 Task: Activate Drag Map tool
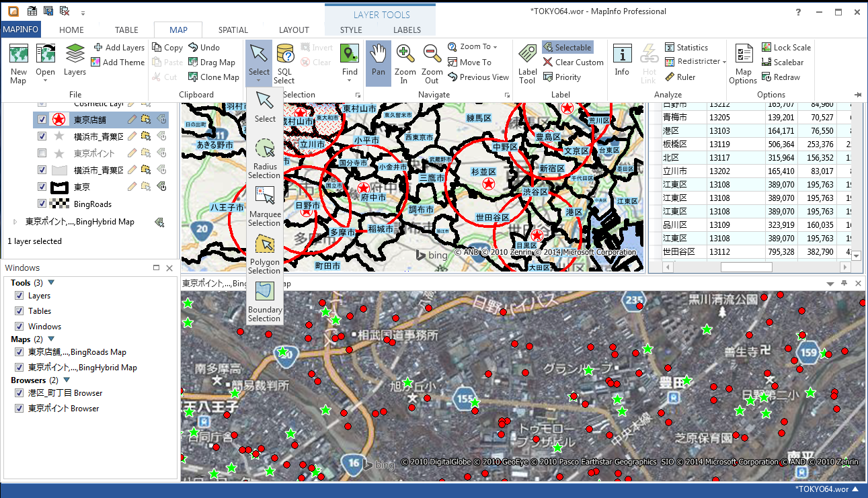(x=212, y=63)
